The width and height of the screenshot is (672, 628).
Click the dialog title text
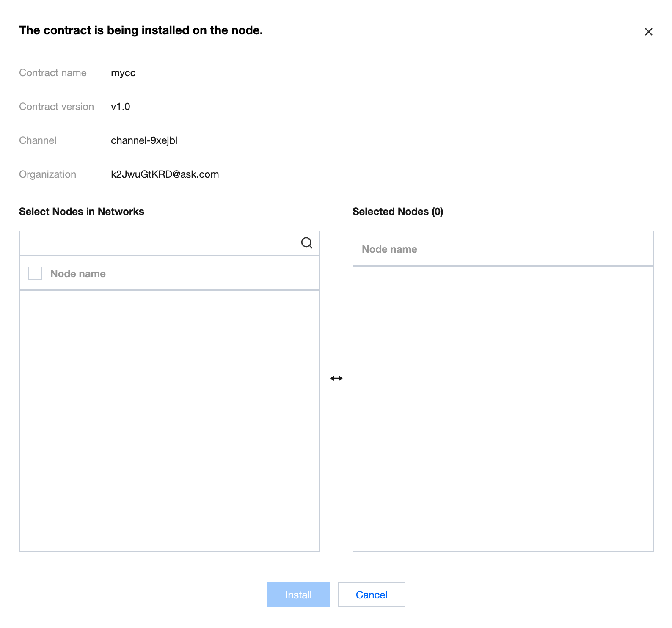click(141, 30)
